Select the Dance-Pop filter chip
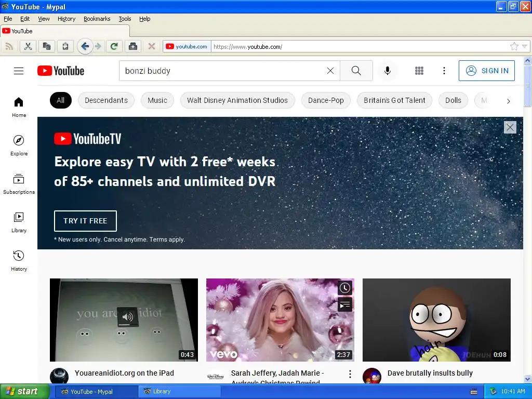 tap(326, 100)
